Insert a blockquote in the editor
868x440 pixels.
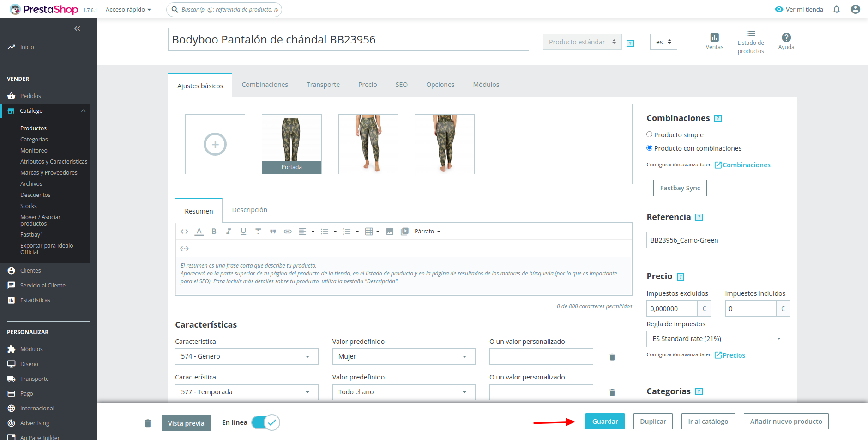273,232
